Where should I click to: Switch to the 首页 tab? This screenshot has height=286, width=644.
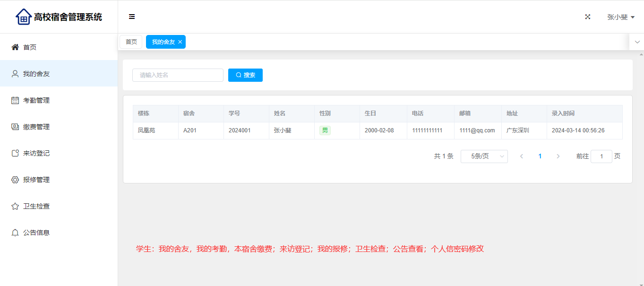coord(131,42)
